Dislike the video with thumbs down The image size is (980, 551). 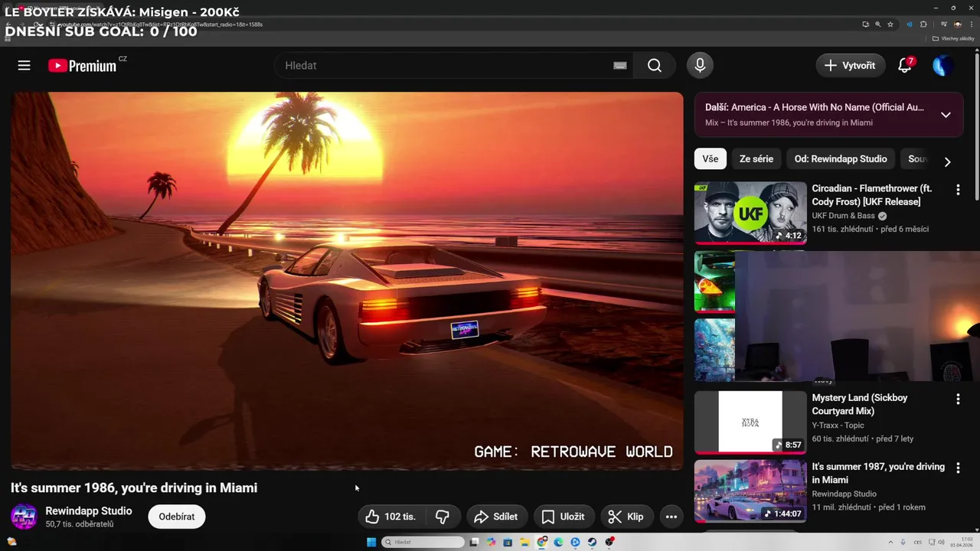(443, 517)
